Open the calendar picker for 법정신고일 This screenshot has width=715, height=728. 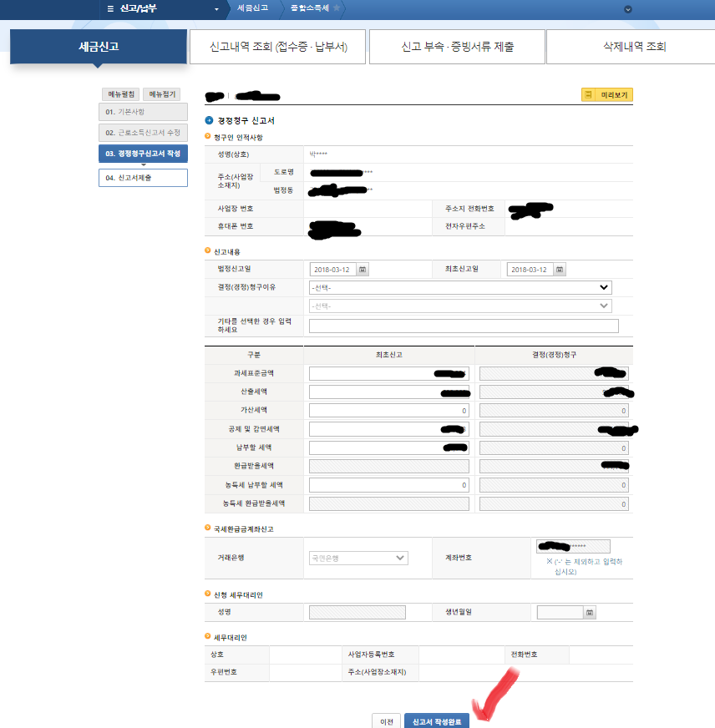363,269
